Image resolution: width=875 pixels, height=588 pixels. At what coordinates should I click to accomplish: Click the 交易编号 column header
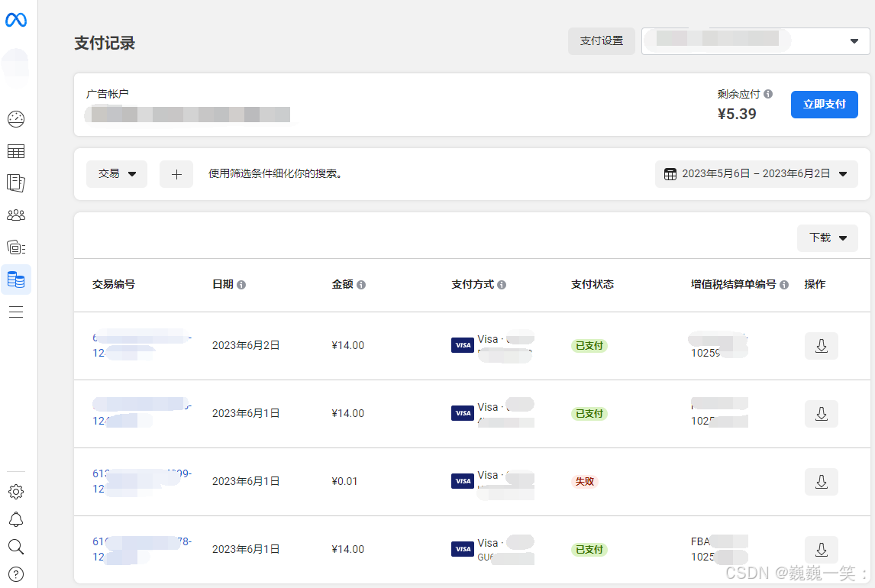114,285
